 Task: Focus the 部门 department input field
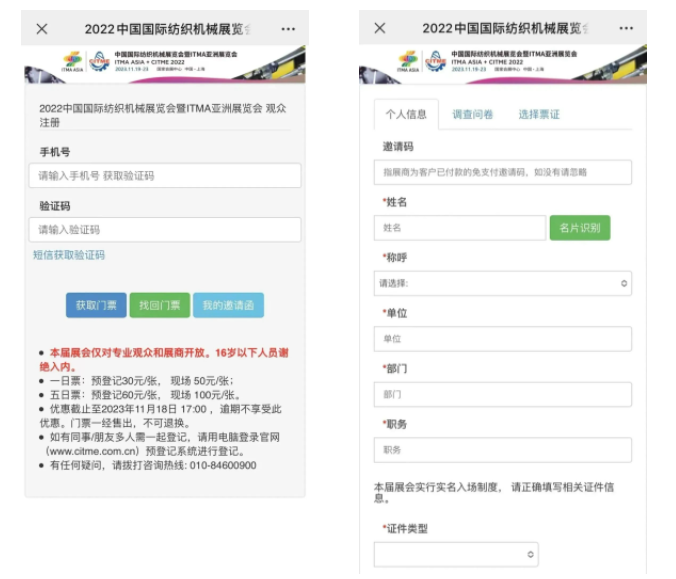(x=503, y=394)
